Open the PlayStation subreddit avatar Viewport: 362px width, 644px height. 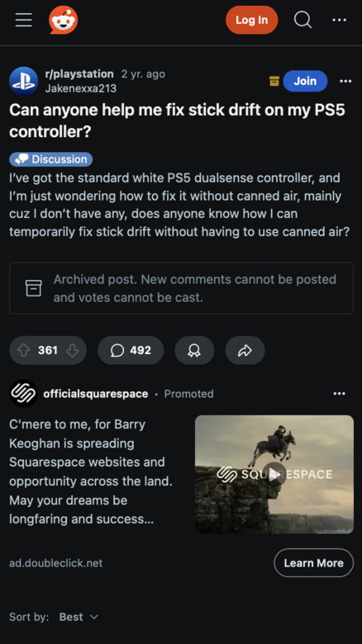pos(23,81)
